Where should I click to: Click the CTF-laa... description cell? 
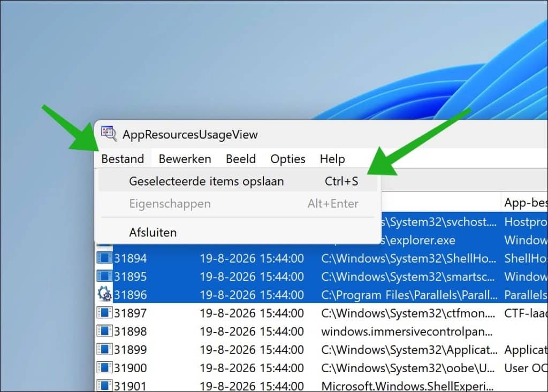(x=526, y=313)
